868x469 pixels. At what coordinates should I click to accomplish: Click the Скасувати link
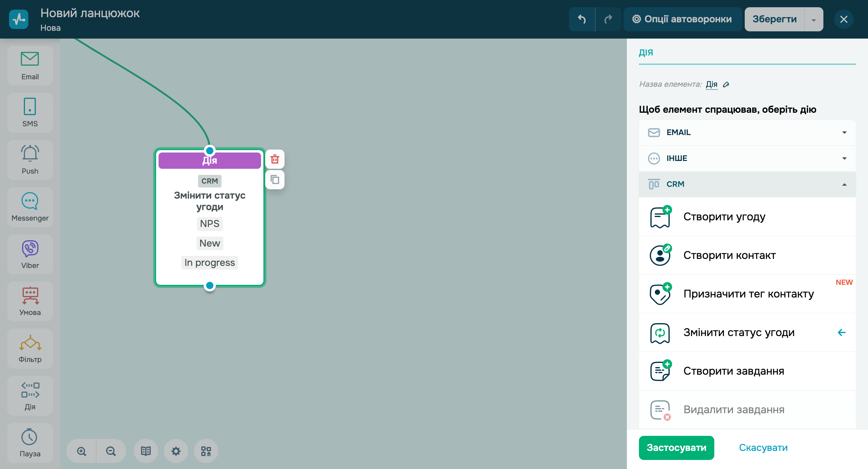pos(763,447)
